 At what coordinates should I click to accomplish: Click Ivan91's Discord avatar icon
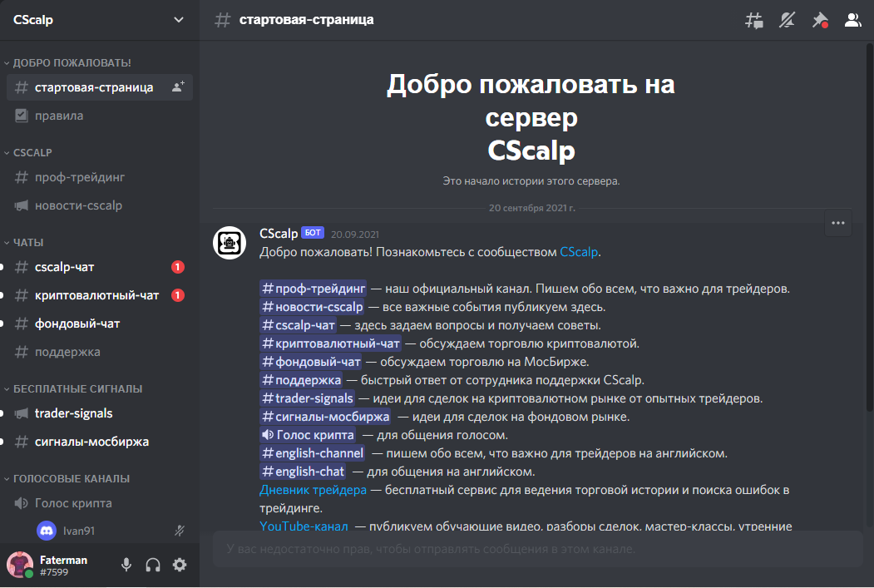click(x=47, y=531)
